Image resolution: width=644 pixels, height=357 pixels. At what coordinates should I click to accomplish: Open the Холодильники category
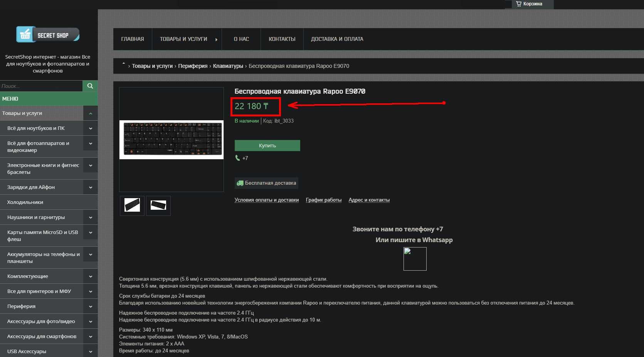25,202
